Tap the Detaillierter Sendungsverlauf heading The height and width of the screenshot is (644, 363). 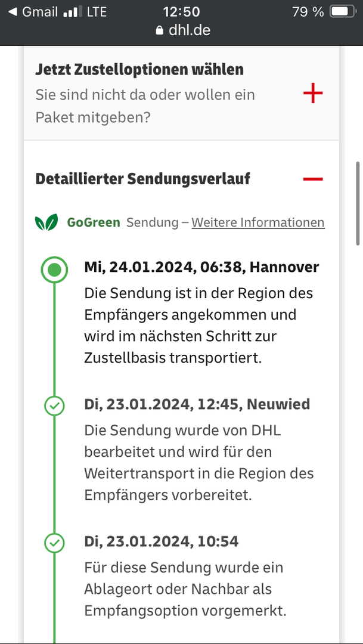142,179
